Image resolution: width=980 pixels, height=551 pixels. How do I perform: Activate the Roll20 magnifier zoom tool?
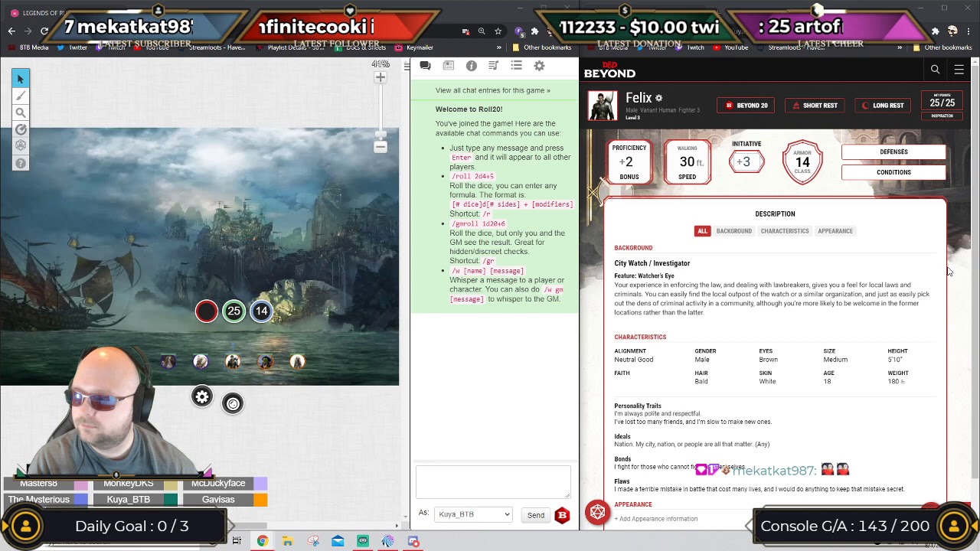click(x=21, y=112)
